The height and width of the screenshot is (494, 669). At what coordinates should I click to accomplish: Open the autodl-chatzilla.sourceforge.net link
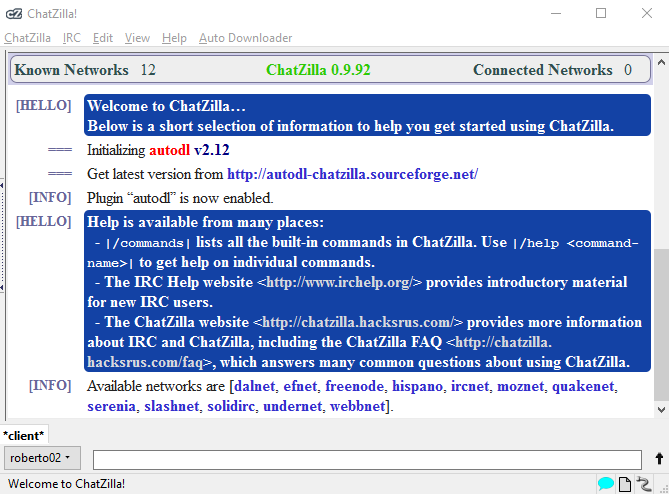tap(352, 174)
